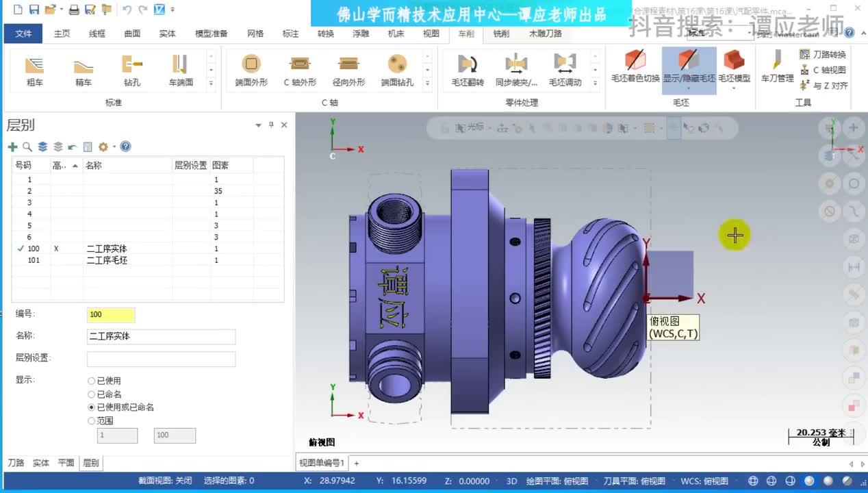Toggle visibility X for level 100
The image size is (868, 493).
[56, 249]
